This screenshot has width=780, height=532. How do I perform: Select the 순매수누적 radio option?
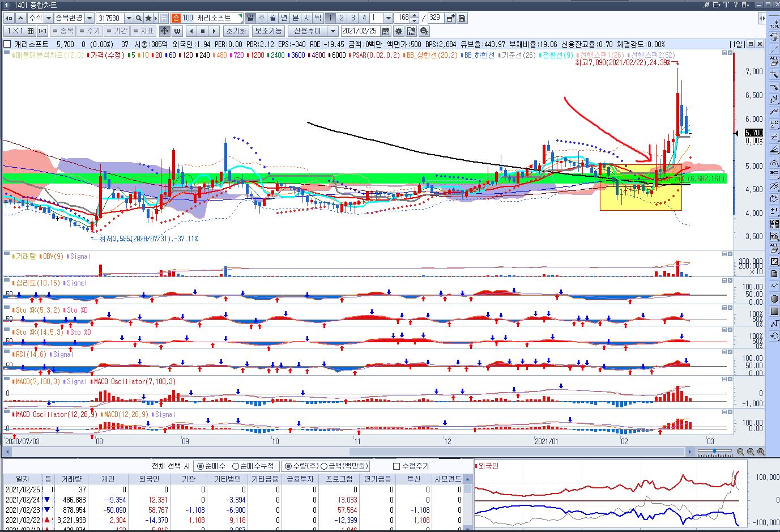point(236,466)
